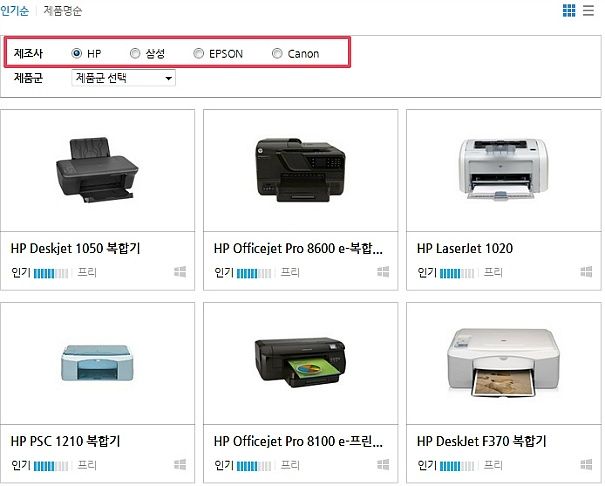Viewport: 605px width, 486px height.
Task: Open HP DeskJet F370 복합기 link
Action: (x=482, y=441)
